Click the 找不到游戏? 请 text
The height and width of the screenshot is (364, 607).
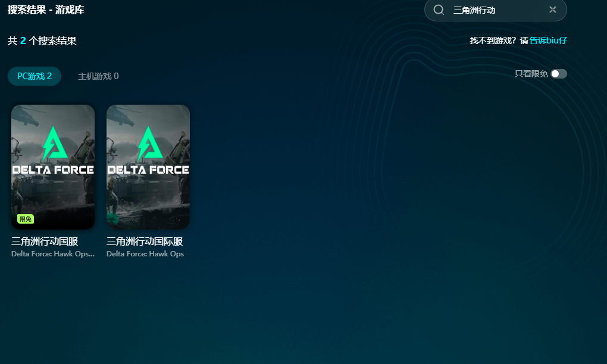[x=499, y=40]
